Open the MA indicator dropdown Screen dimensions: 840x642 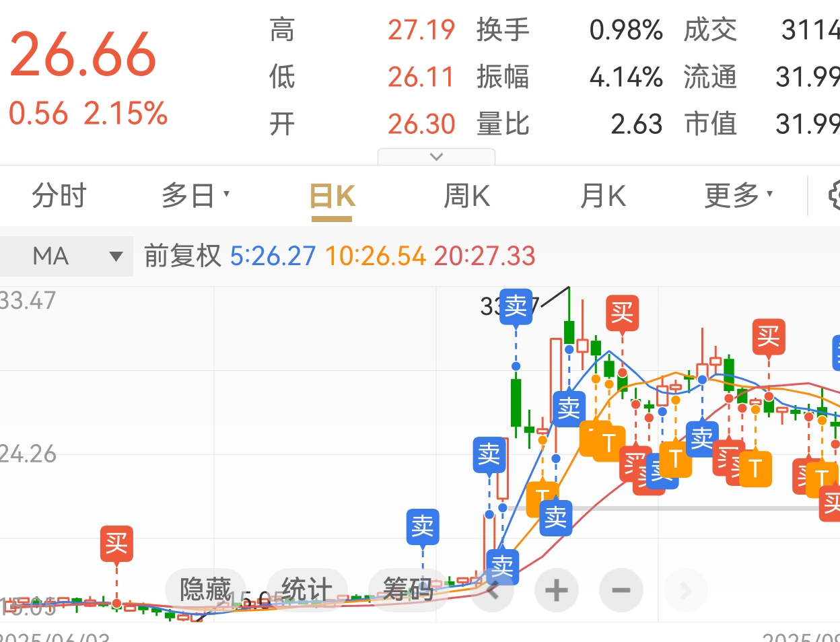67,256
